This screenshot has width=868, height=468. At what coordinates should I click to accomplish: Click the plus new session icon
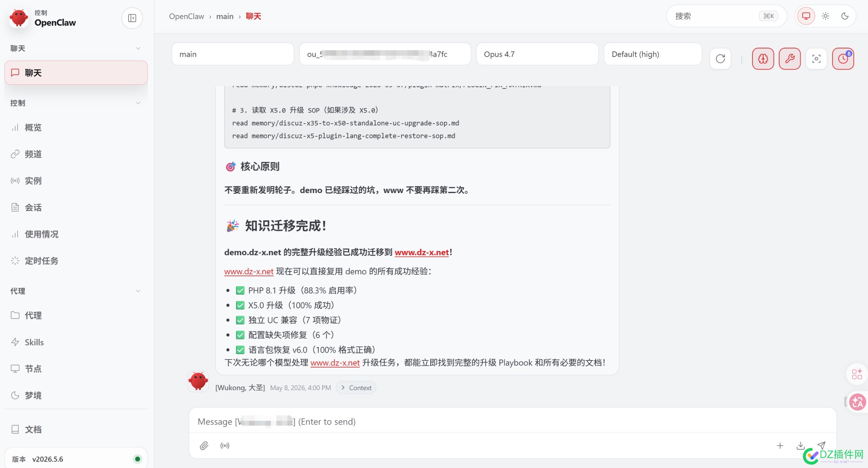[x=780, y=445]
